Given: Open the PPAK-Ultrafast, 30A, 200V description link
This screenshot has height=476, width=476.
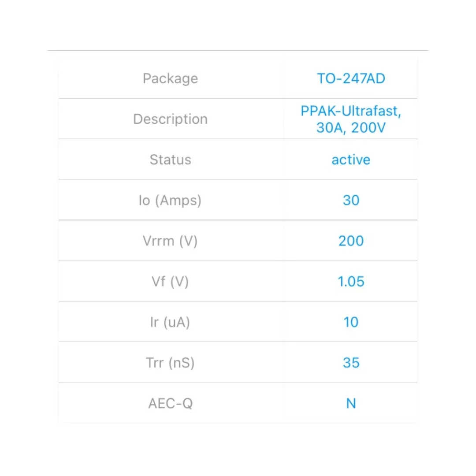Looking at the screenshot, I should pos(351,119).
